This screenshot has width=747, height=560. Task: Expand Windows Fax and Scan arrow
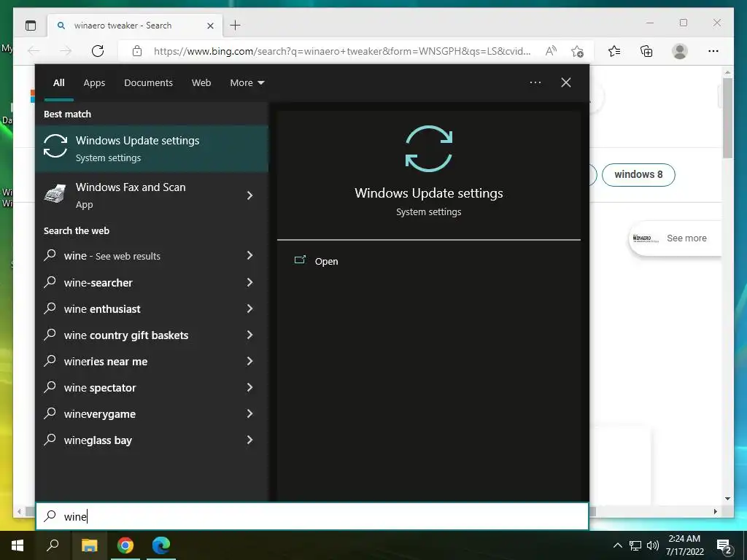pos(250,195)
